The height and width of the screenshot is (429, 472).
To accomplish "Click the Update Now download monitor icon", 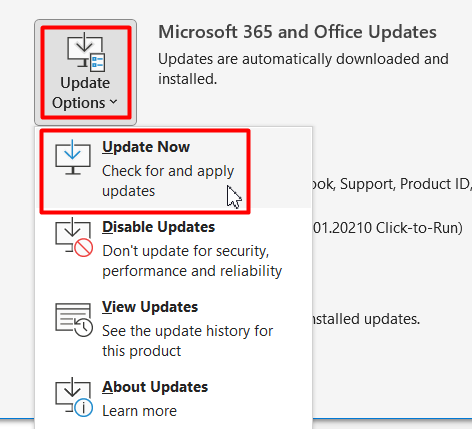I will 73,157.
